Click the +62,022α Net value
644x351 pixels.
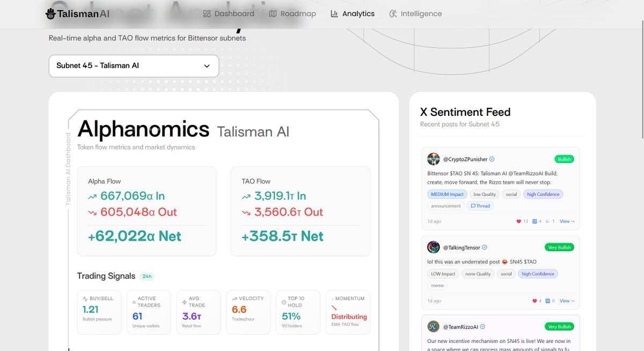(x=135, y=236)
